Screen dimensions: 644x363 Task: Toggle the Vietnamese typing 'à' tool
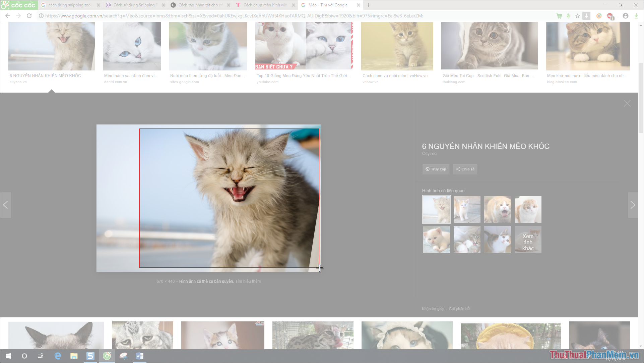coord(568,16)
